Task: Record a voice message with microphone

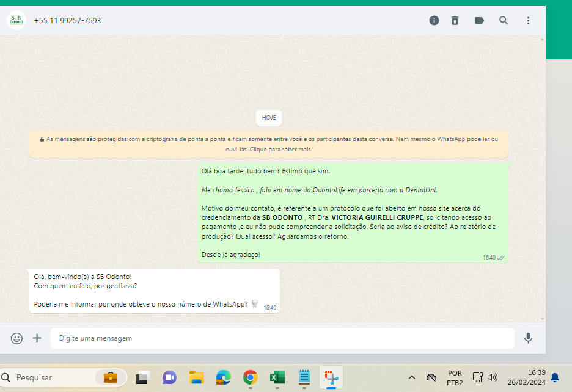Action: click(x=528, y=338)
